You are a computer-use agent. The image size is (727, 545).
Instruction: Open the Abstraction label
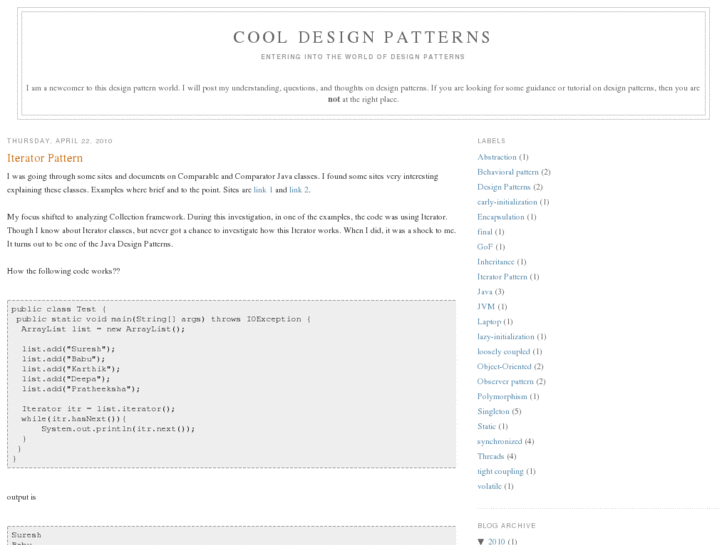(x=497, y=157)
